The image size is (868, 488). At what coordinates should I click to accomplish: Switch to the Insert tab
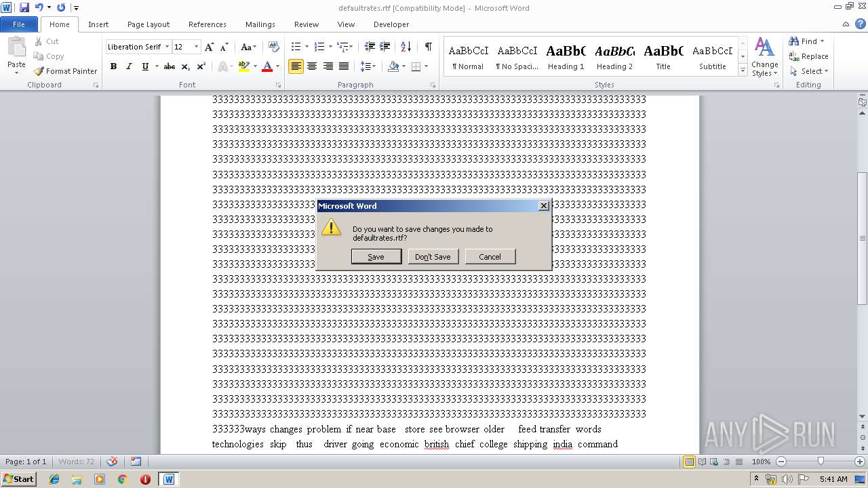tap(98, 24)
